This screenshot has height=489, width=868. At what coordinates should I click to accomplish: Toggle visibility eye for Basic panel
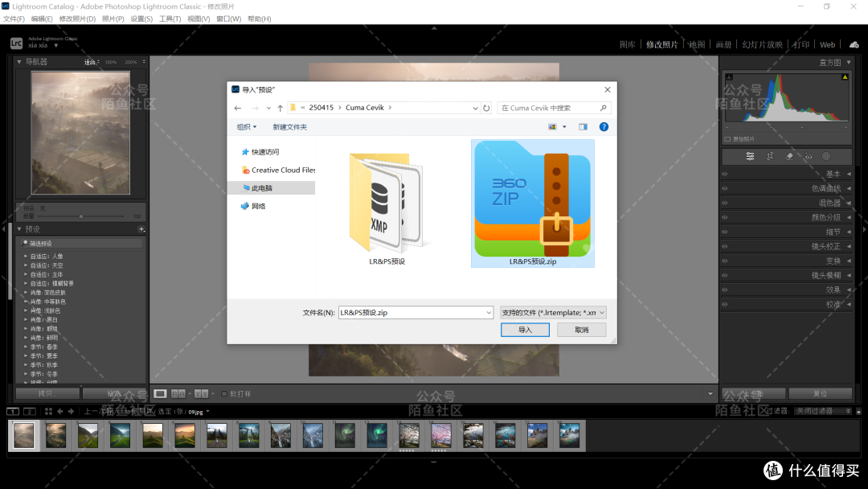725,174
